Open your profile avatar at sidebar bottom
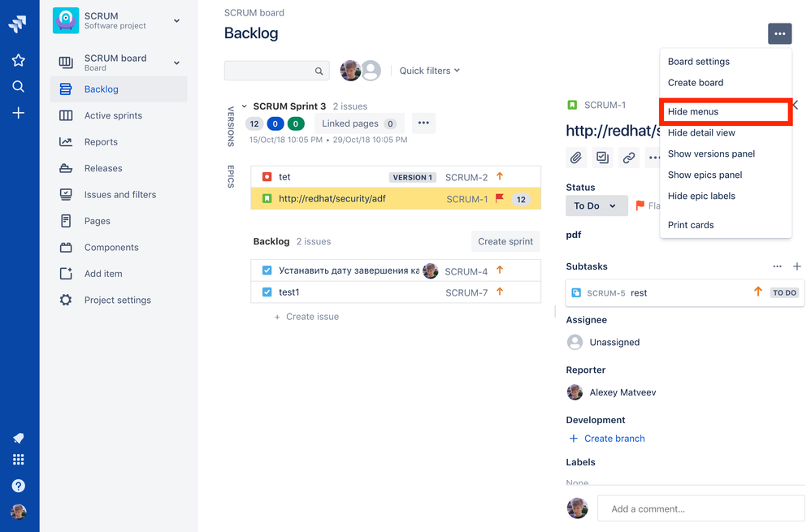Viewport: 811px width, 532px height. [18, 512]
